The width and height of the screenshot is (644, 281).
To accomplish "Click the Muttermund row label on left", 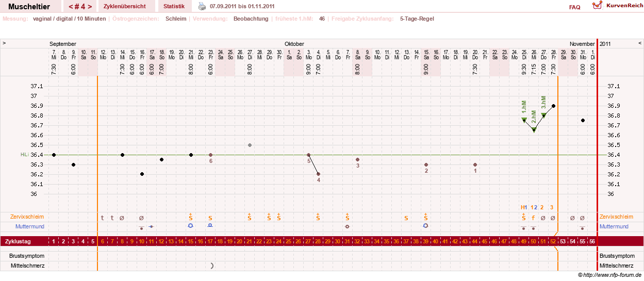I will click(x=28, y=226).
